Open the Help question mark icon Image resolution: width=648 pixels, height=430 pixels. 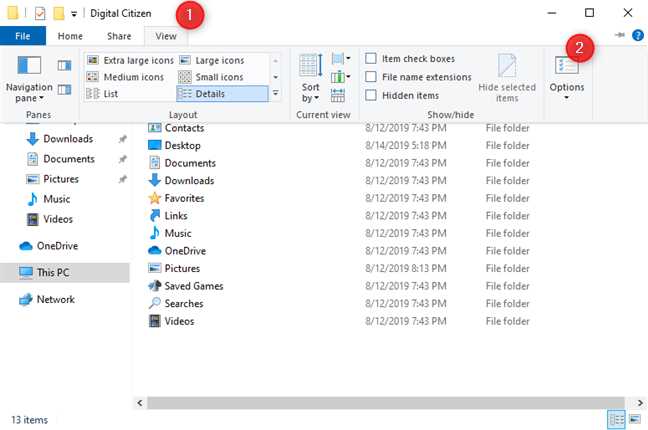click(638, 36)
